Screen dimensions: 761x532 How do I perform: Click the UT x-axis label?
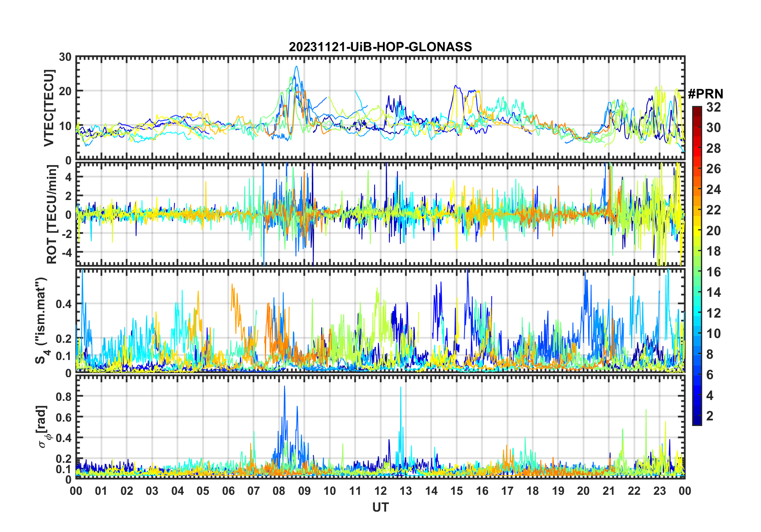[380, 507]
